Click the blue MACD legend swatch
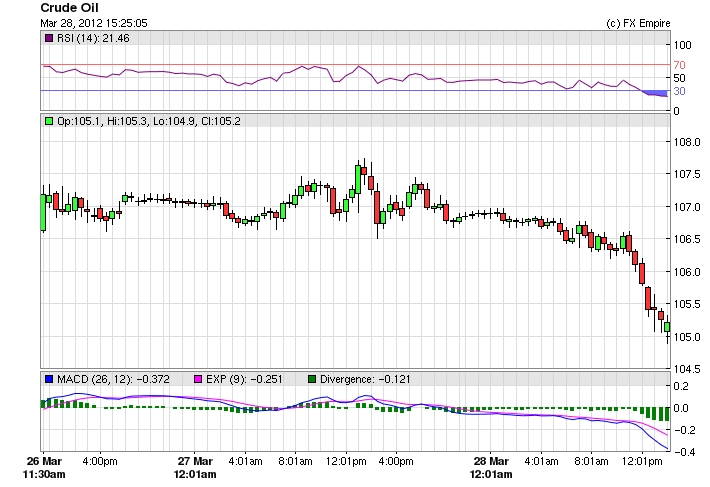710x487 pixels. coord(49,379)
